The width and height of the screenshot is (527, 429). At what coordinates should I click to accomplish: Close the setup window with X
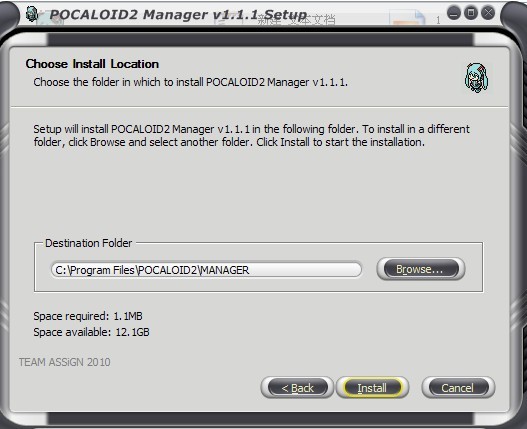coord(488,13)
